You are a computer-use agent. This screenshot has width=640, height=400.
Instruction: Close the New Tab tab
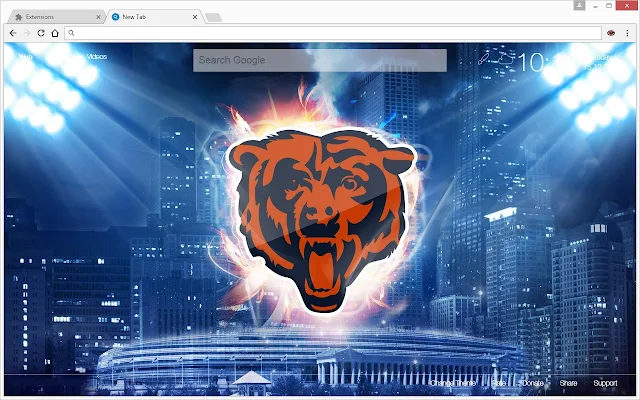[195, 17]
